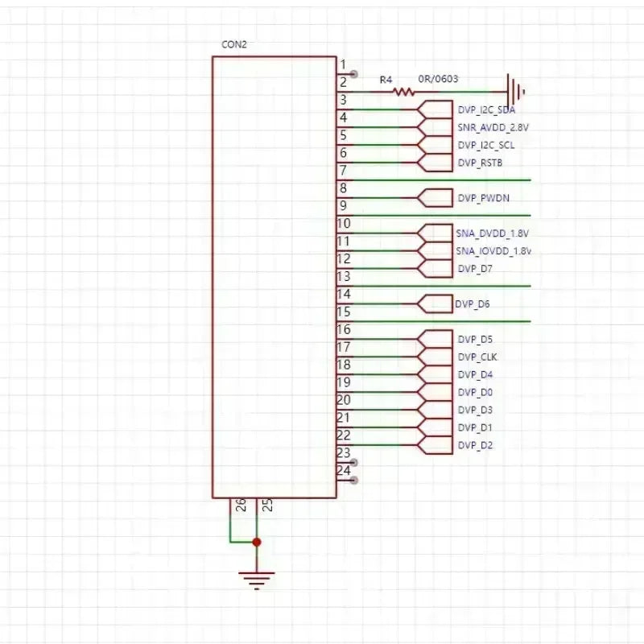Select the DVP_I2C_SDA net label
This screenshot has width=644, height=644.
click(486, 109)
